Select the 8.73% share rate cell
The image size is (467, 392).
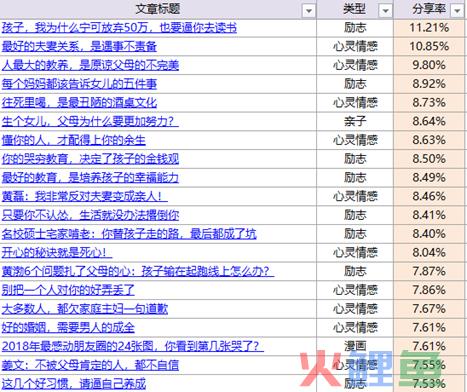[x=429, y=102]
